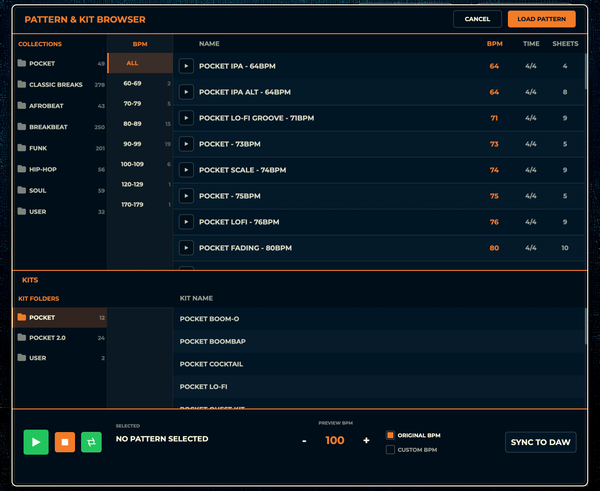This screenshot has width=600, height=491.
Task: Select the Pocket kit folder
Action: (60, 318)
